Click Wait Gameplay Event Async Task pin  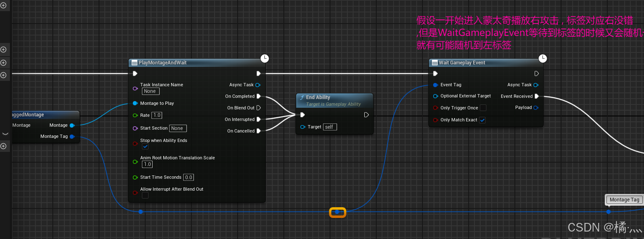click(536, 85)
